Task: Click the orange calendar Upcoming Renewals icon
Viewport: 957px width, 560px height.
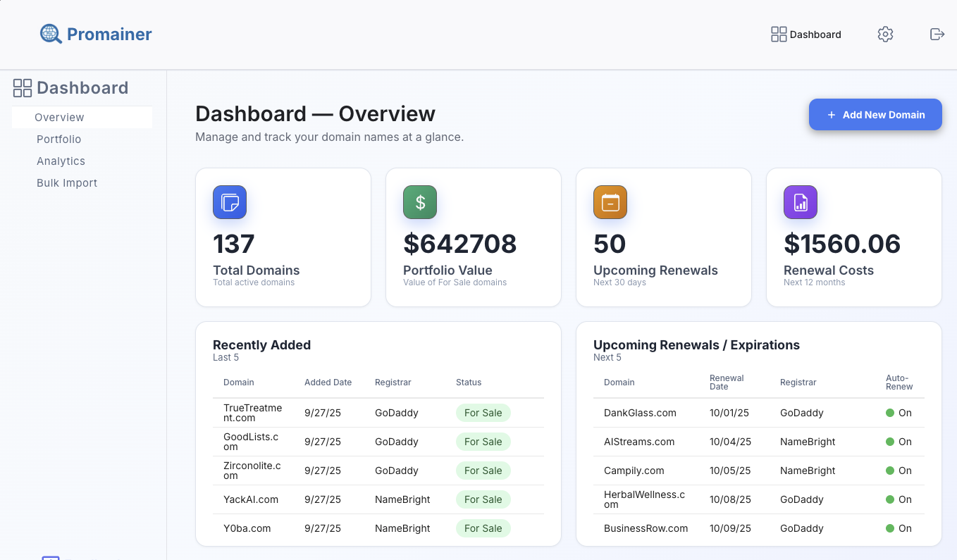Action: pos(610,202)
